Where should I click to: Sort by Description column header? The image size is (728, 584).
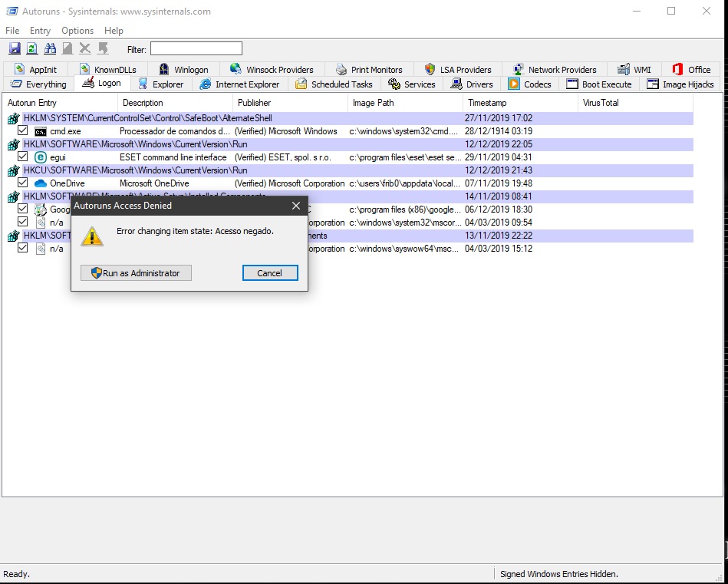tap(175, 103)
